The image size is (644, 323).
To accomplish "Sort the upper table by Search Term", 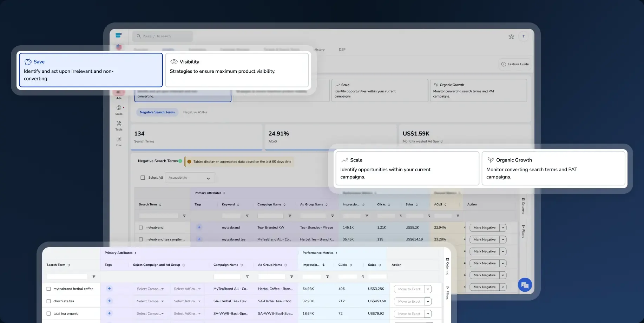I will click(160, 205).
